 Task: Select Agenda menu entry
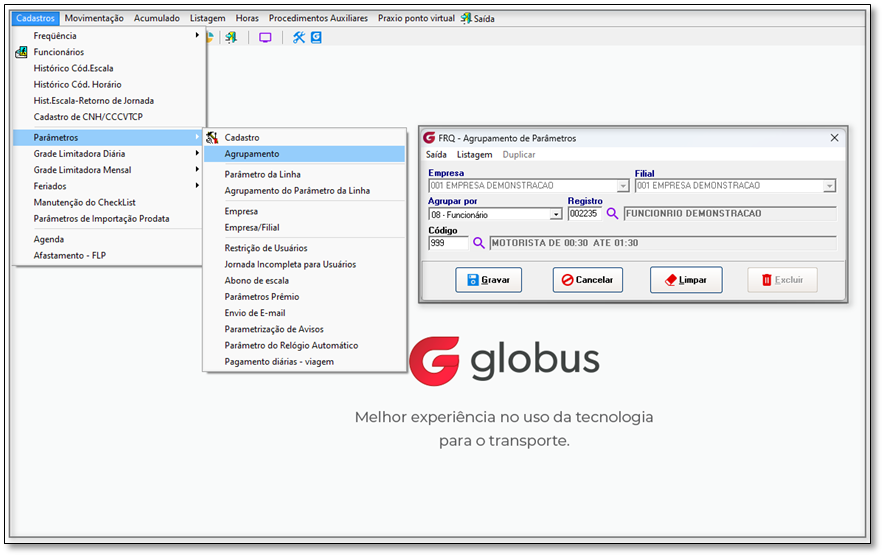pyautogui.click(x=108, y=239)
